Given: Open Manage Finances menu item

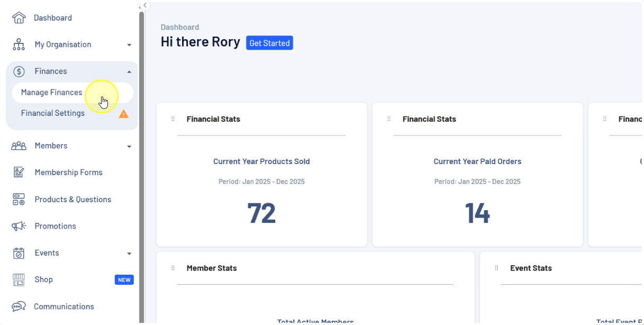Looking at the screenshot, I should (51, 92).
